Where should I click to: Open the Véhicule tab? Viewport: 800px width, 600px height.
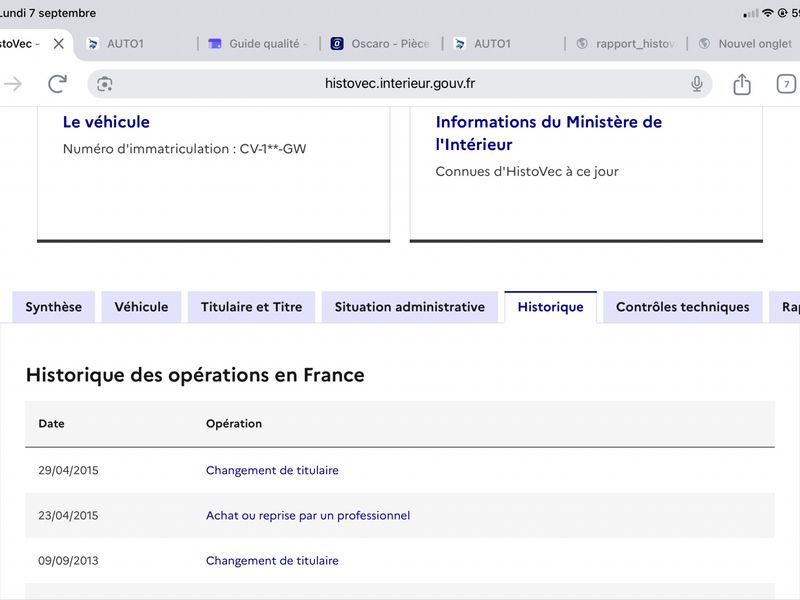pos(141,307)
